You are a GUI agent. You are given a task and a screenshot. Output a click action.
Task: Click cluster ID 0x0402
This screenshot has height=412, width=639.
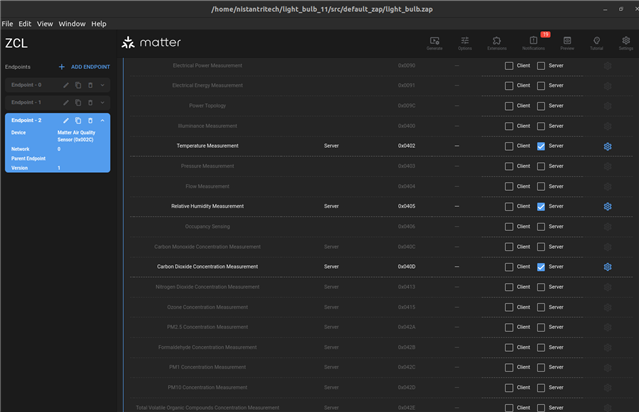[406, 146]
